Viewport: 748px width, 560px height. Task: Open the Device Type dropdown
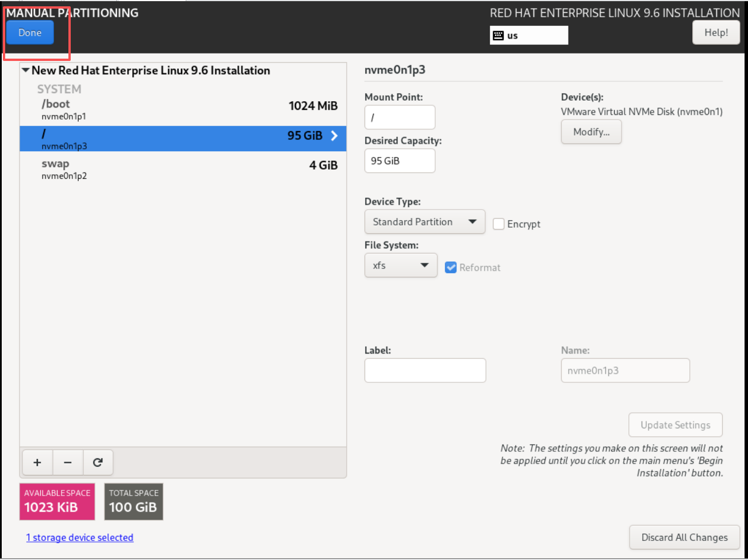pyautogui.click(x=425, y=222)
